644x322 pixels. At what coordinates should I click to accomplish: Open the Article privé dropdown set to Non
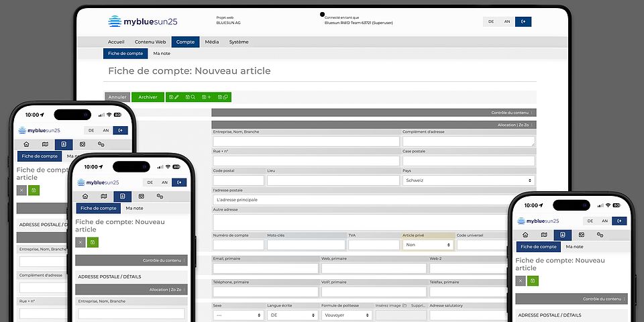428,245
